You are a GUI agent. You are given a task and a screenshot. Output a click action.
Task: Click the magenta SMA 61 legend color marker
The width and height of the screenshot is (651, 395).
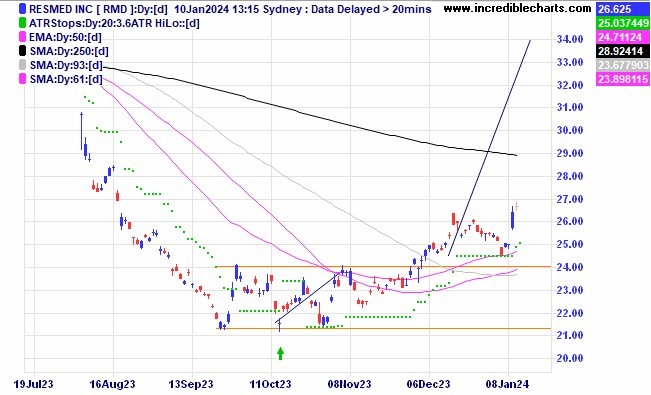coord(22,79)
